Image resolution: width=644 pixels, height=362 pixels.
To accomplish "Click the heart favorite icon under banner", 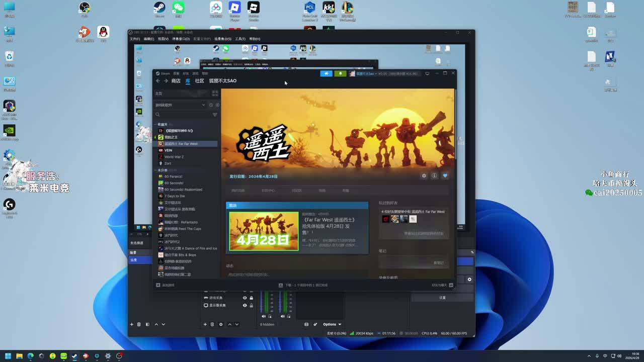I will pyautogui.click(x=445, y=176).
